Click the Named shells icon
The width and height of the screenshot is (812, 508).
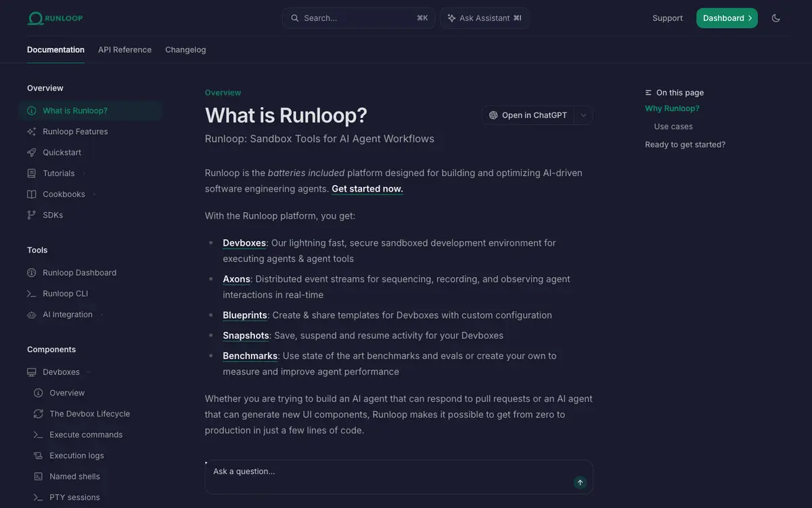[x=38, y=477]
